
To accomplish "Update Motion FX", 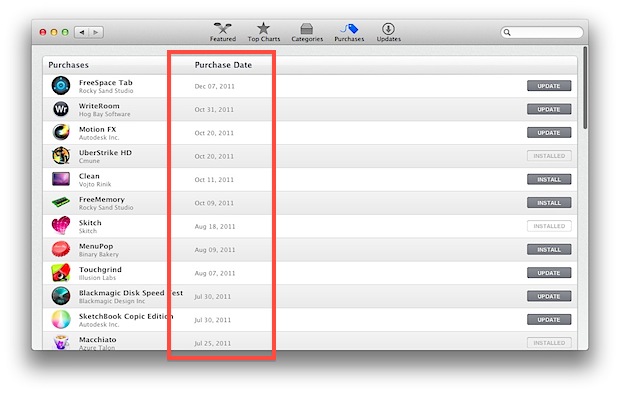I will (x=549, y=133).
